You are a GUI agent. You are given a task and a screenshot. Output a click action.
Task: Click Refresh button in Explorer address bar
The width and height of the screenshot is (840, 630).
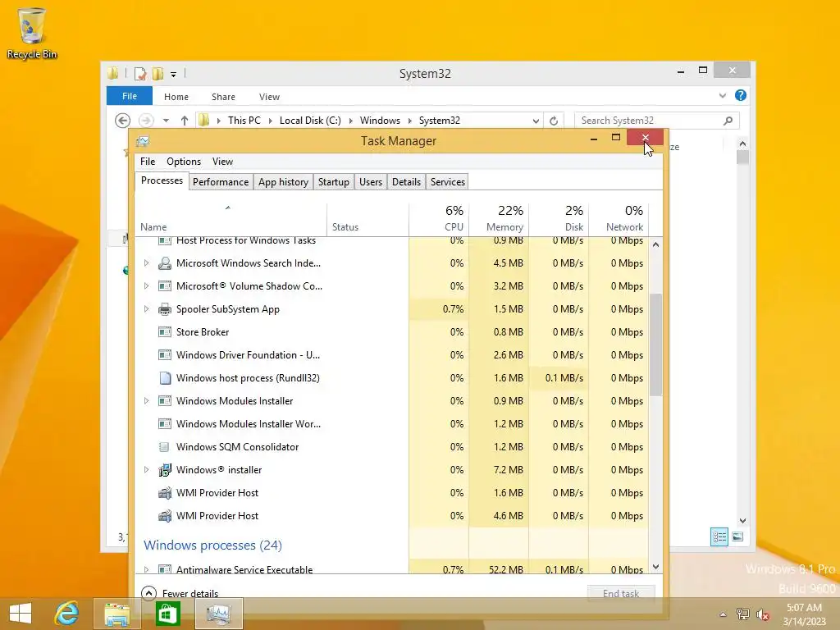[554, 121]
